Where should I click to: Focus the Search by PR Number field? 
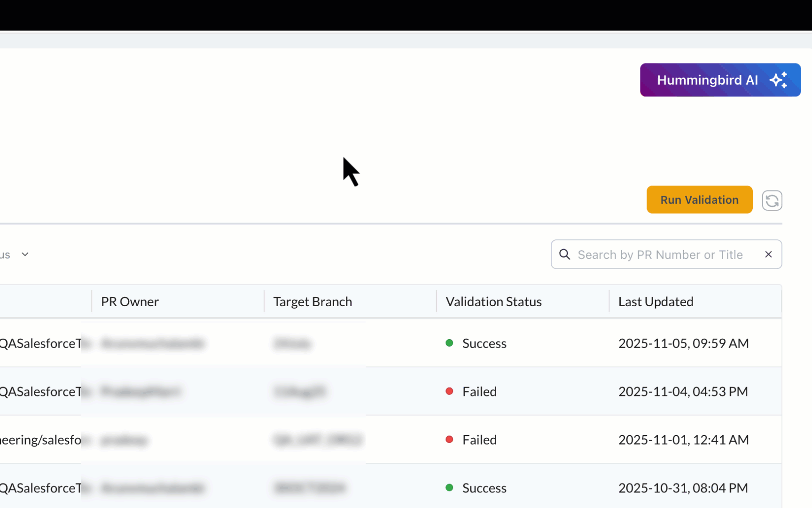point(660,254)
